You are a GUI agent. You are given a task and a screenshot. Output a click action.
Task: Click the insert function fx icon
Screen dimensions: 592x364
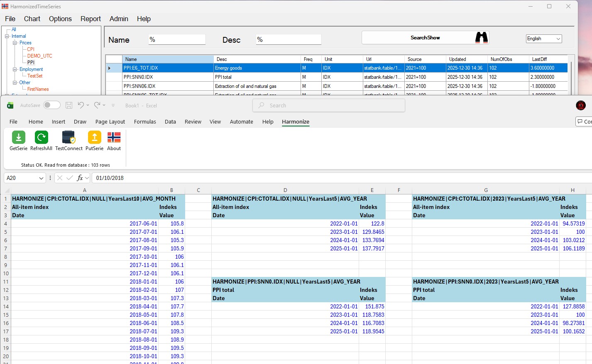80,178
